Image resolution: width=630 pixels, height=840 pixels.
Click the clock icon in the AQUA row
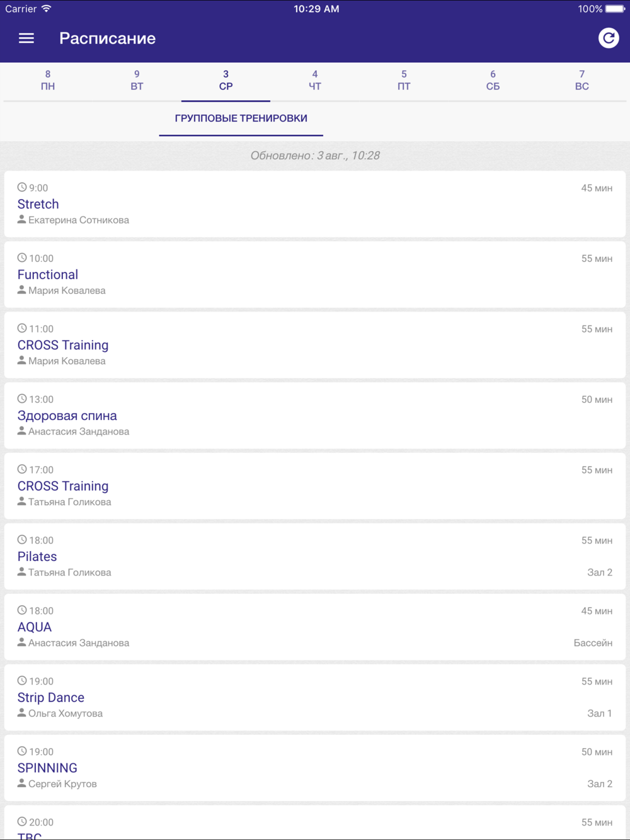(x=22, y=610)
